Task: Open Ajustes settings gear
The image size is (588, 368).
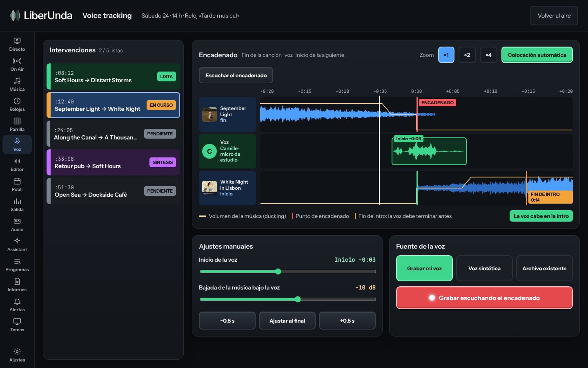Action: [x=17, y=355]
